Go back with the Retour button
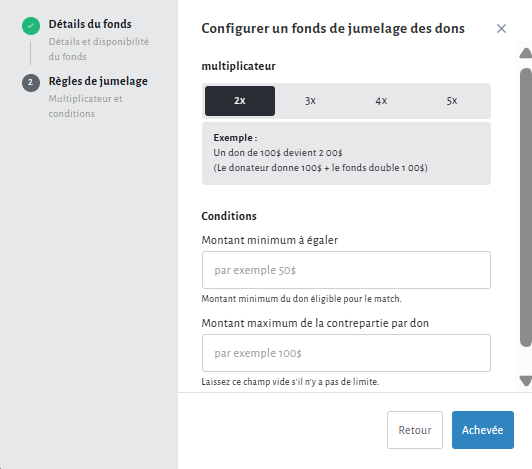Viewport: 532px width, 469px height. pyautogui.click(x=415, y=430)
